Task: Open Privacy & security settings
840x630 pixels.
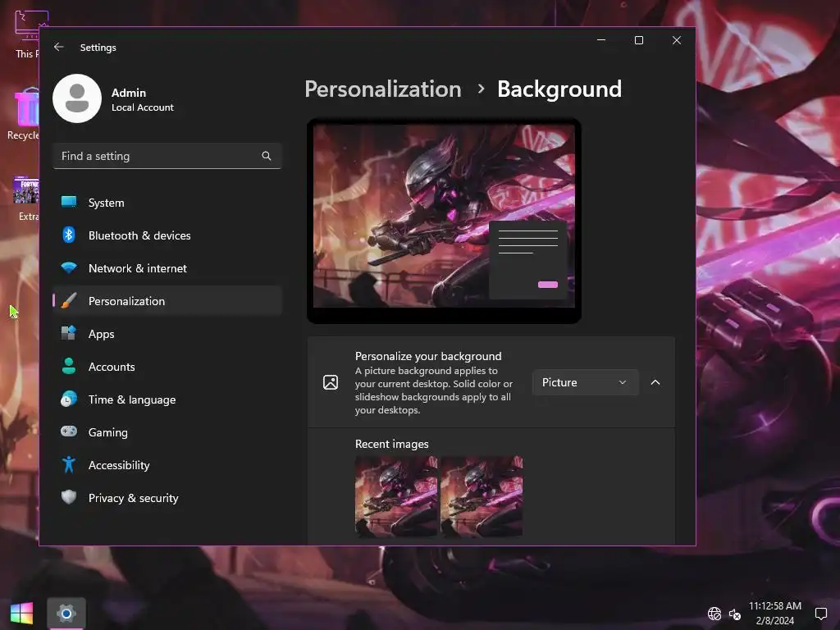Action: coord(167,498)
